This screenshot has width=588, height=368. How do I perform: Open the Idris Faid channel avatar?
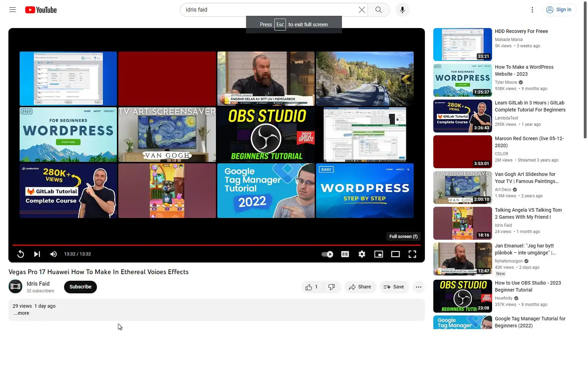(x=15, y=287)
